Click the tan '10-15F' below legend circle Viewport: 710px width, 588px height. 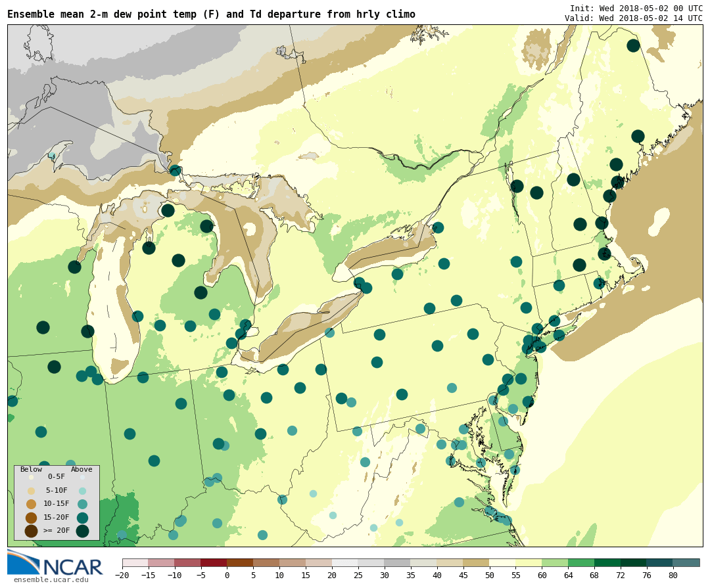pyautogui.click(x=32, y=504)
